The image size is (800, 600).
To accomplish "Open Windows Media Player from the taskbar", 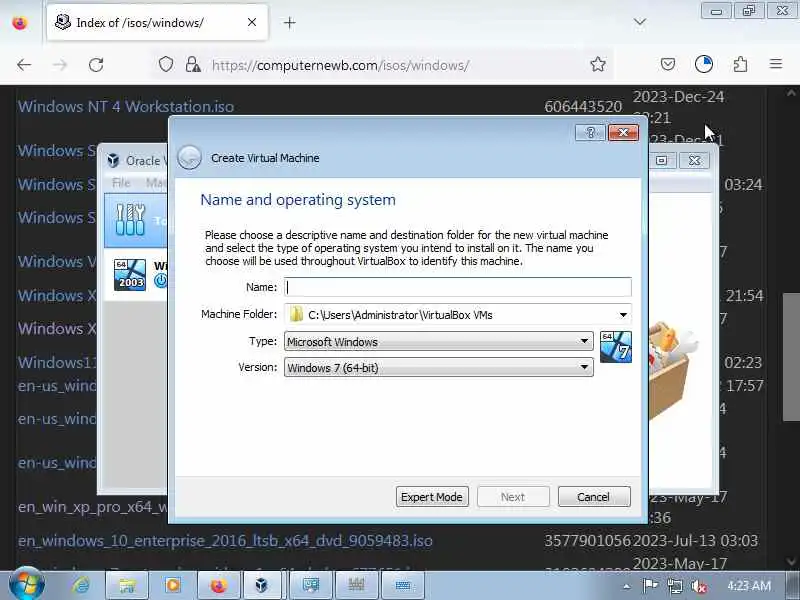I will tap(172, 585).
